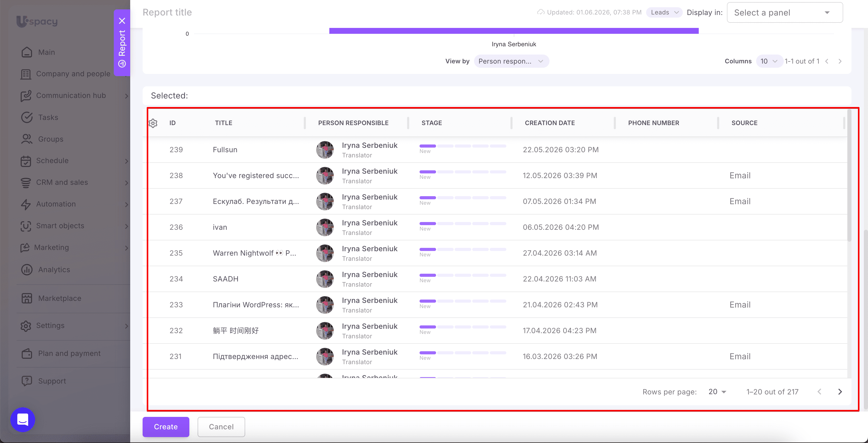The image size is (868, 443).
Task: Click Company and people building icon
Action: click(x=26, y=74)
